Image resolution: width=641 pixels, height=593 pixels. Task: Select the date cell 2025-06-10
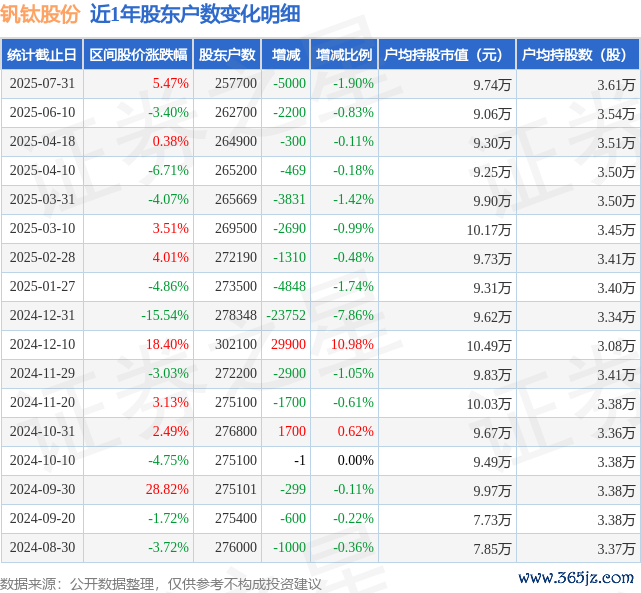(43, 112)
